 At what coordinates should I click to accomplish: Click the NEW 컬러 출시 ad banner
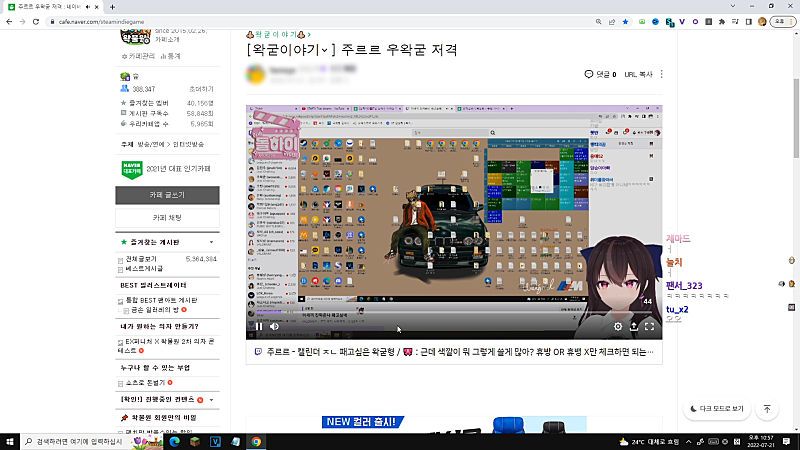coord(454,424)
